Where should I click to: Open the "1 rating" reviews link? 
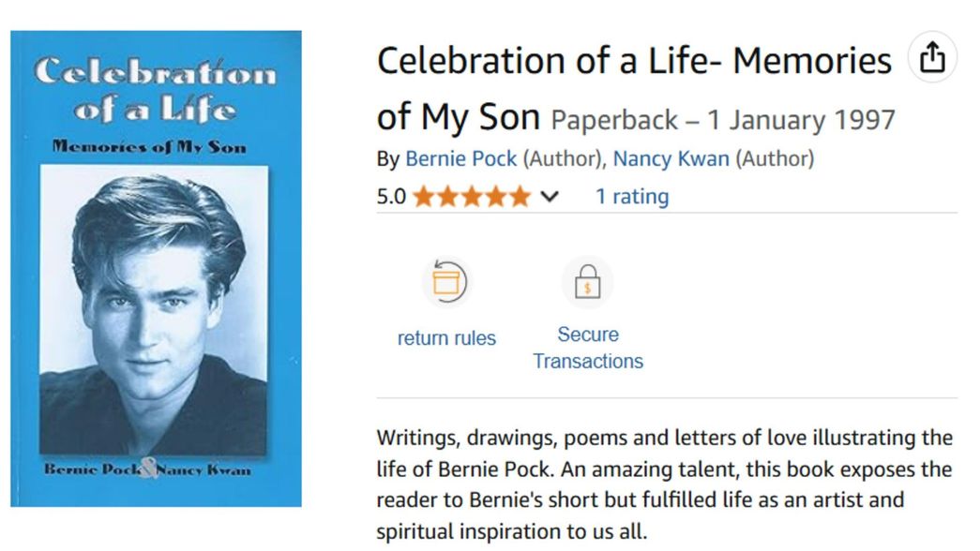coord(631,197)
